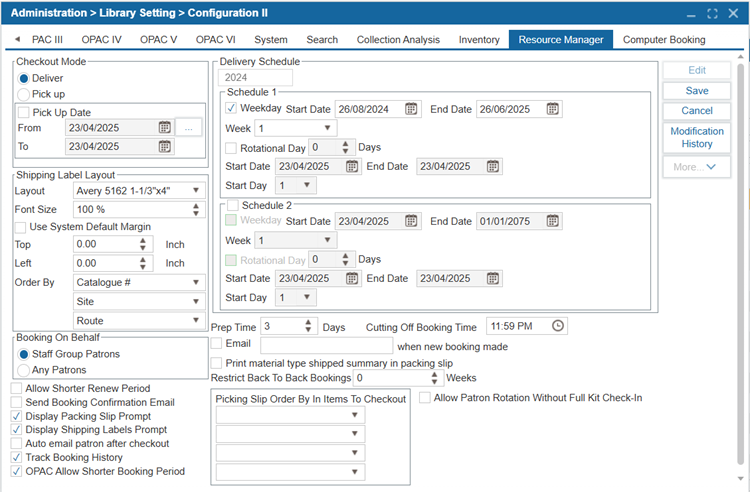The height and width of the screenshot is (492, 750).
Task: Switch to the Collection Analysis tab
Action: (398, 40)
